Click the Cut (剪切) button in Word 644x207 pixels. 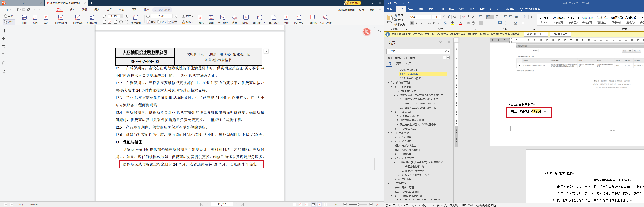pyautogui.click(x=399, y=16)
